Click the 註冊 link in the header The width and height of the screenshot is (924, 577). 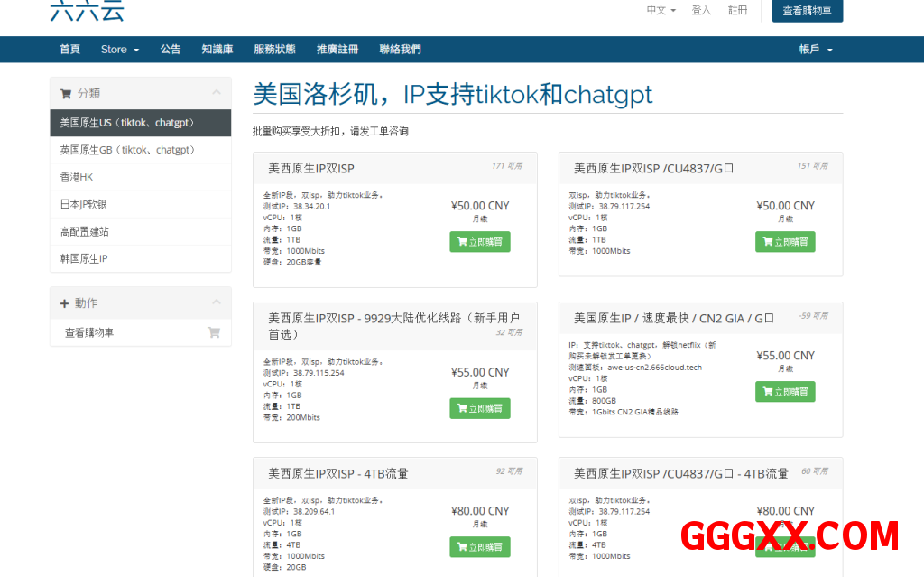click(737, 10)
